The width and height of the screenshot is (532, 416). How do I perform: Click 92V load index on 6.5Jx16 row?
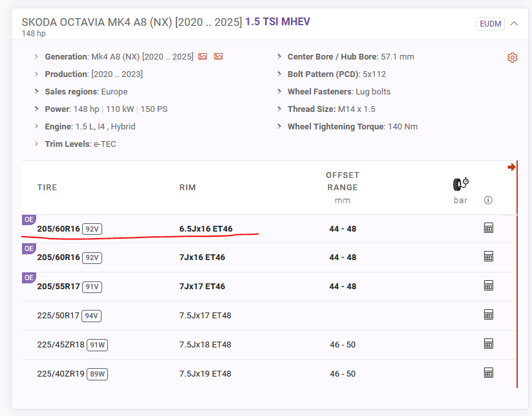pyautogui.click(x=92, y=229)
